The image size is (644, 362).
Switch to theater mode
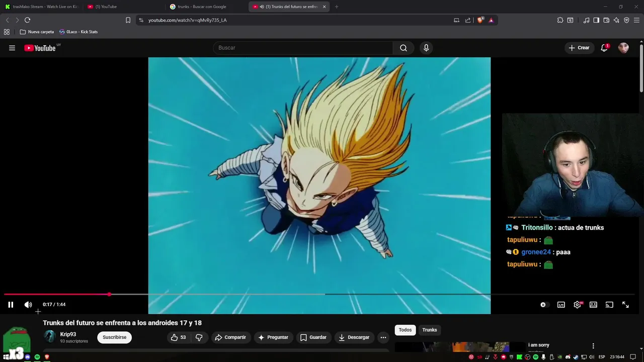click(593, 305)
